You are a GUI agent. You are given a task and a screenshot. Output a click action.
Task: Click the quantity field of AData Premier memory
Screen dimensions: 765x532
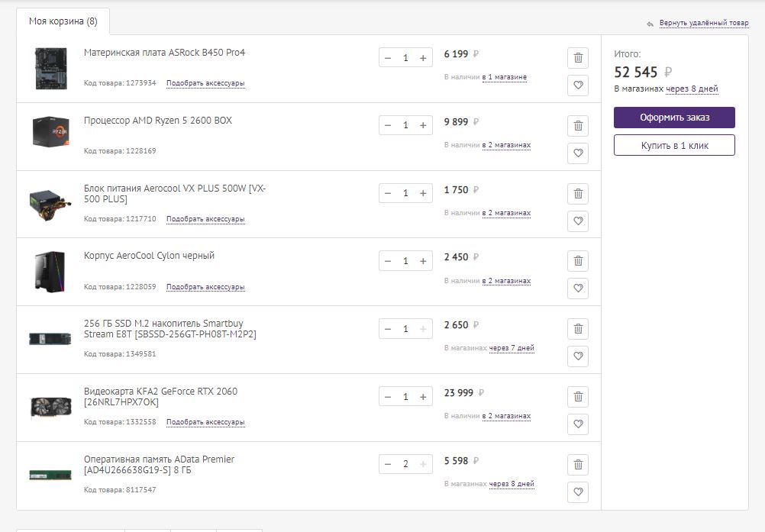click(405, 464)
